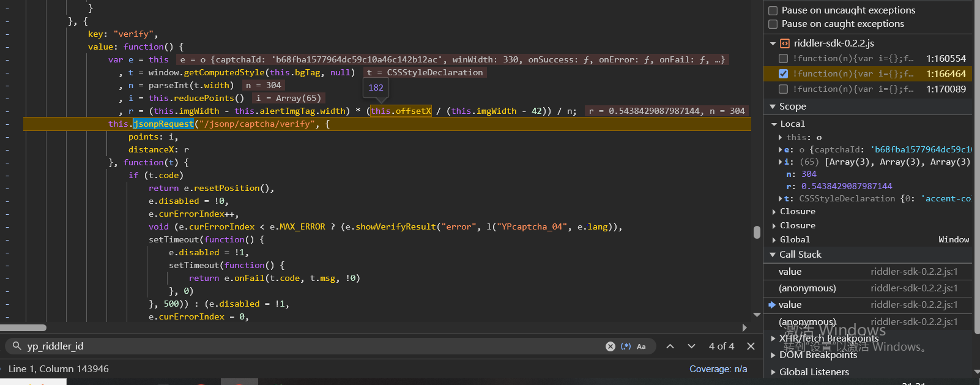Collapse the Scope section
Screen dimensions: 980x385
(773, 107)
